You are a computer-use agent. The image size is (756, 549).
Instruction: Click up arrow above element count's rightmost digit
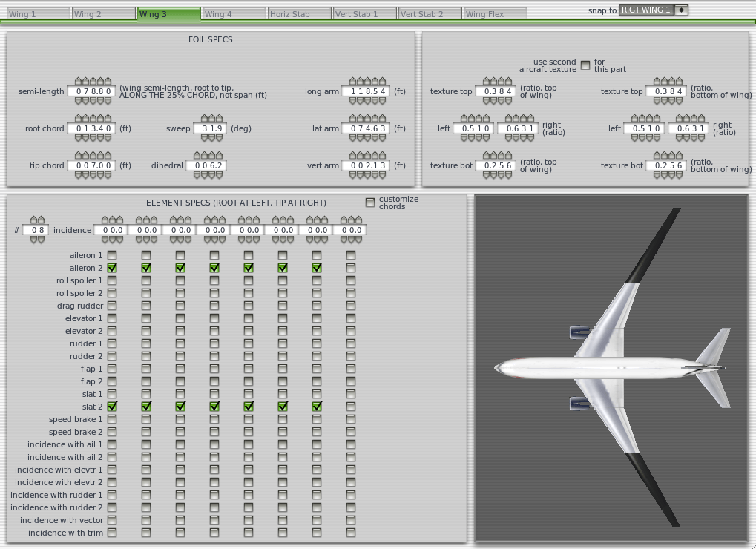41,220
